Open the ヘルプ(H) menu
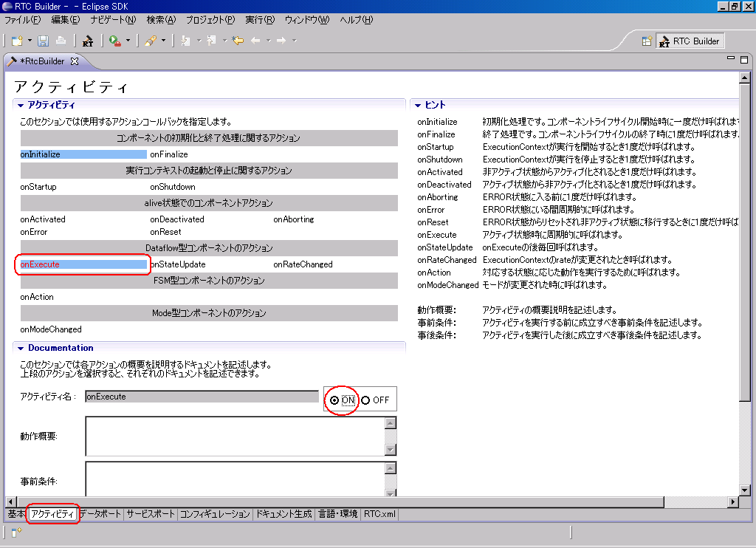Viewport: 756px width, 548px height. (357, 20)
